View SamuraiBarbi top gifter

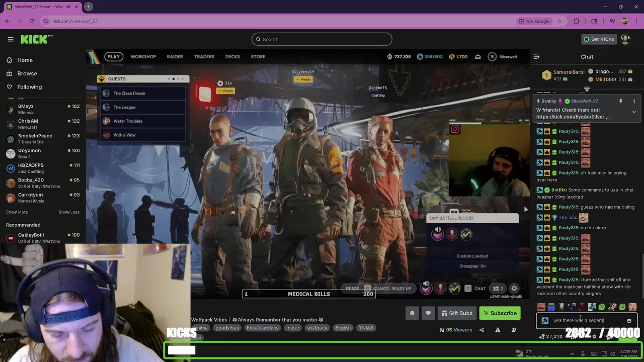[563, 75]
